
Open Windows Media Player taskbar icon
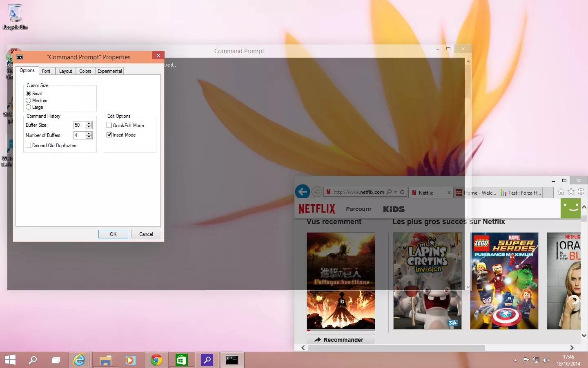(x=130, y=360)
